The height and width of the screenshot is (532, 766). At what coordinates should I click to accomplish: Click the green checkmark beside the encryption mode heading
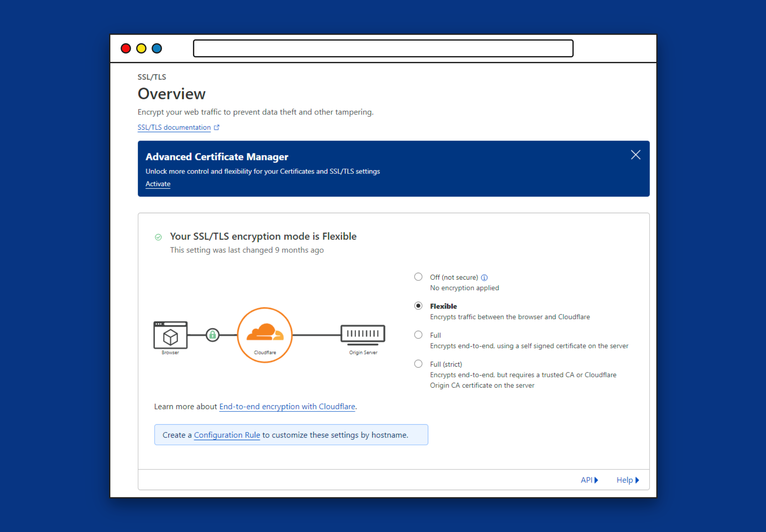pyautogui.click(x=158, y=237)
